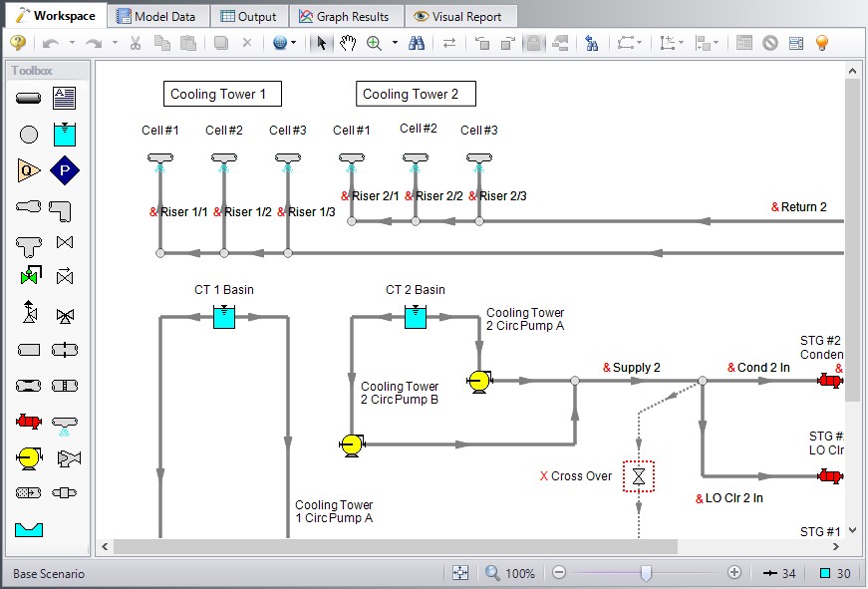Image resolution: width=868 pixels, height=589 pixels.
Task: Choose the Screen junction in Toolbox
Action: [x=65, y=386]
